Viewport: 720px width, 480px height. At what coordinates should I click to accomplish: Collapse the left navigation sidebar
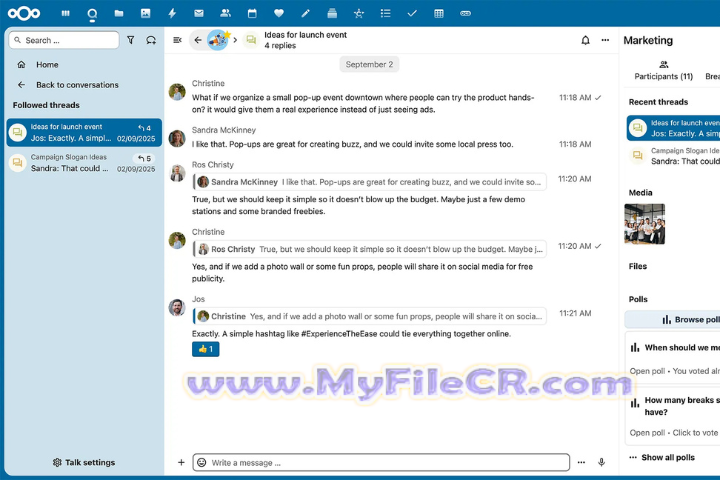pyautogui.click(x=177, y=40)
